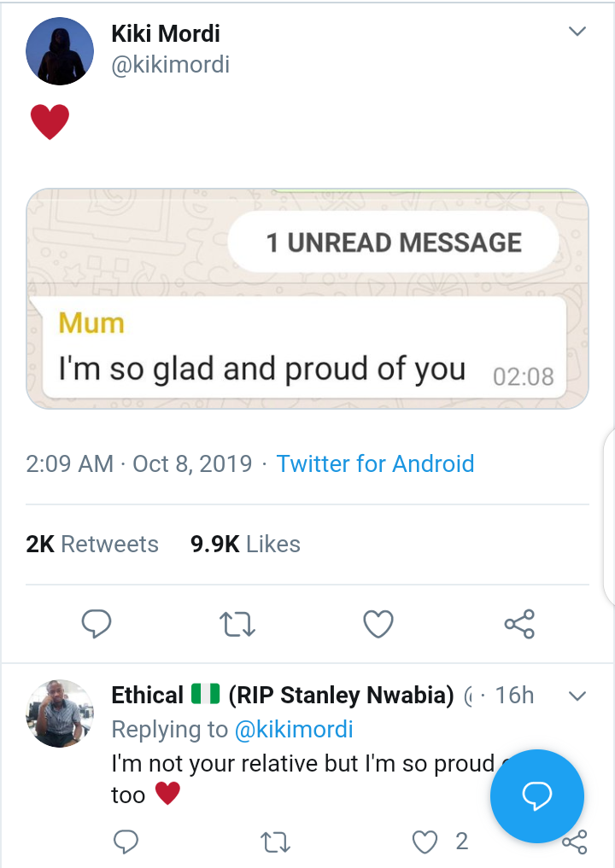Open the tweet options chevron for Kiki Mordi
This screenshot has height=868, width=615.
coord(577,32)
